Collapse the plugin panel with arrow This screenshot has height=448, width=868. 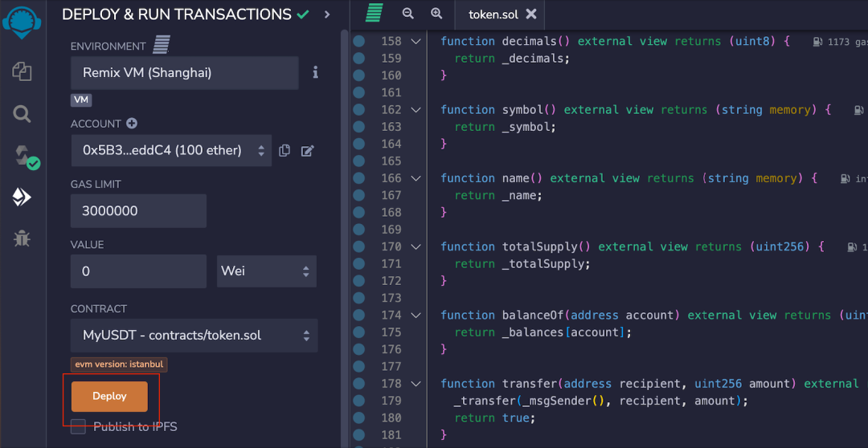[326, 14]
